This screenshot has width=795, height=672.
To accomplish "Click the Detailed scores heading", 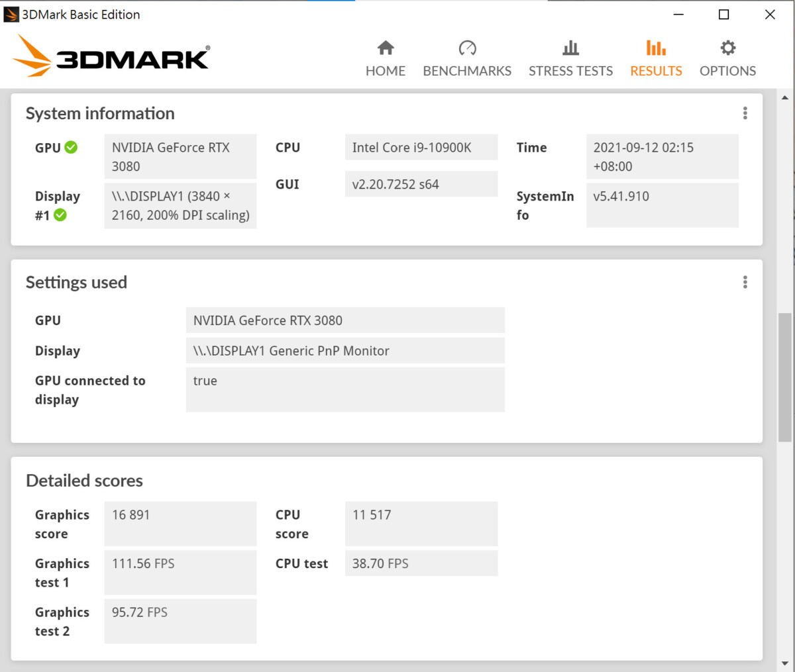I will (x=84, y=481).
